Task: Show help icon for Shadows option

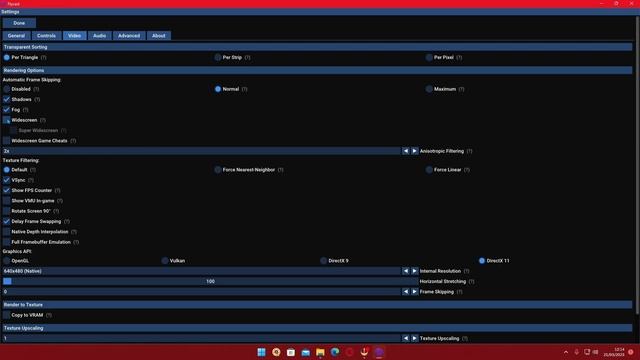Action: coord(37,100)
